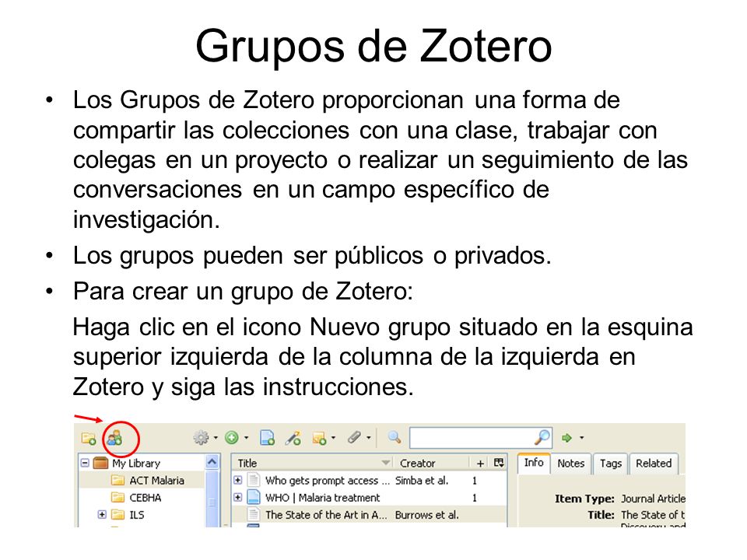Click creator Burrows et al.

click(x=427, y=514)
